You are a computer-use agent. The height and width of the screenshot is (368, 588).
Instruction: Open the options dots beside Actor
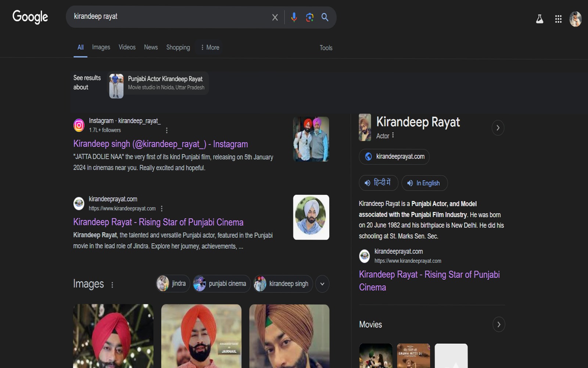coord(393,135)
